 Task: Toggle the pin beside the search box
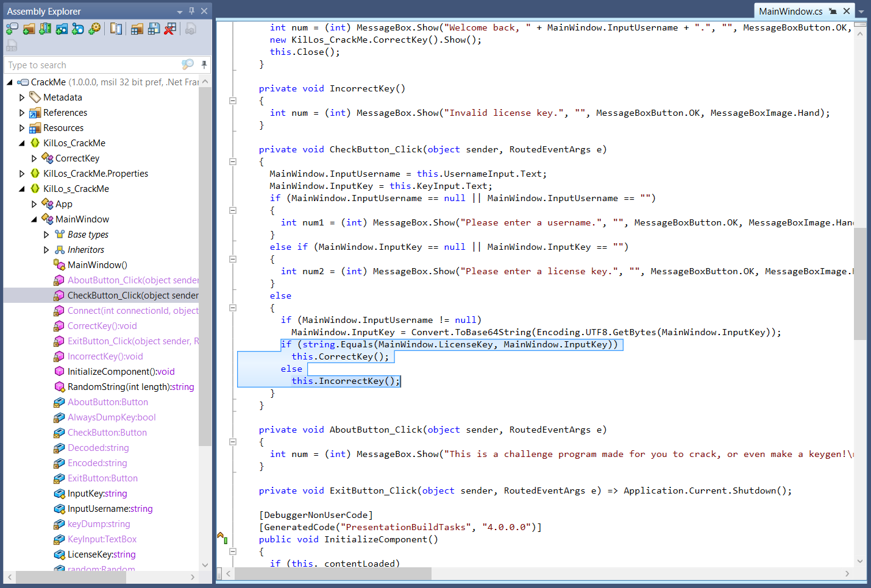[204, 65]
